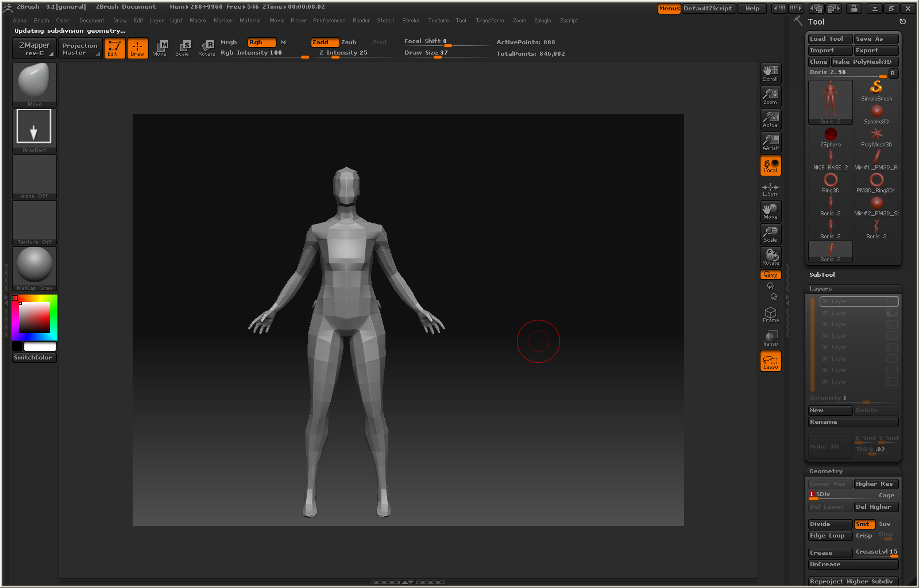Viewport: 919px width, 588px height.
Task: Click the DefaultZScript button
Action: (708, 9)
